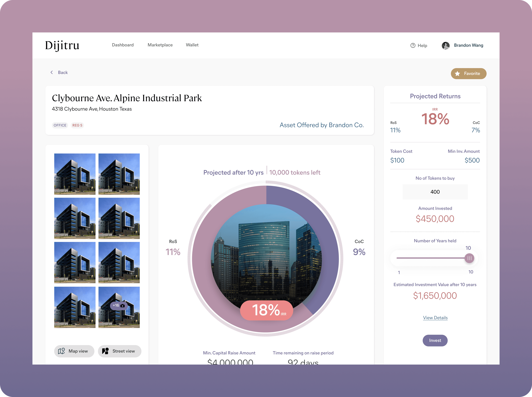Image resolution: width=532 pixels, height=397 pixels.
Task: Open the View Details link
Action: click(435, 318)
